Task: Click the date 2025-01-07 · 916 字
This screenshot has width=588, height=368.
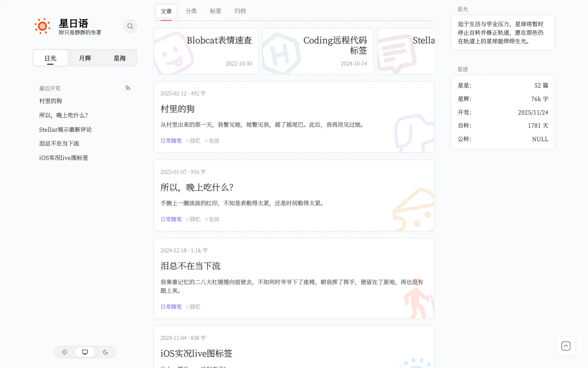Action: pyautogui.click(x=183, y=172)
